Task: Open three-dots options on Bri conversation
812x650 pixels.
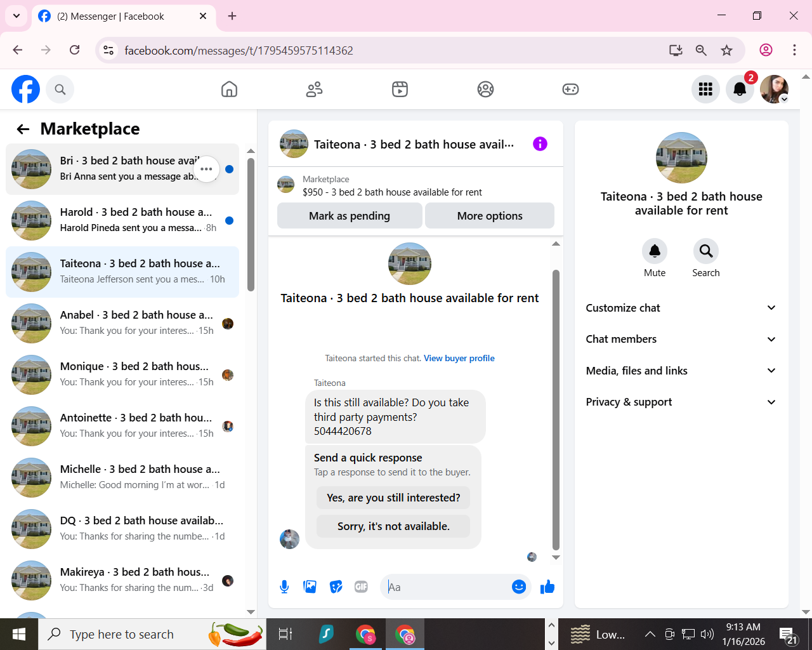Action: pyautogui.click(x=206, y=169)
